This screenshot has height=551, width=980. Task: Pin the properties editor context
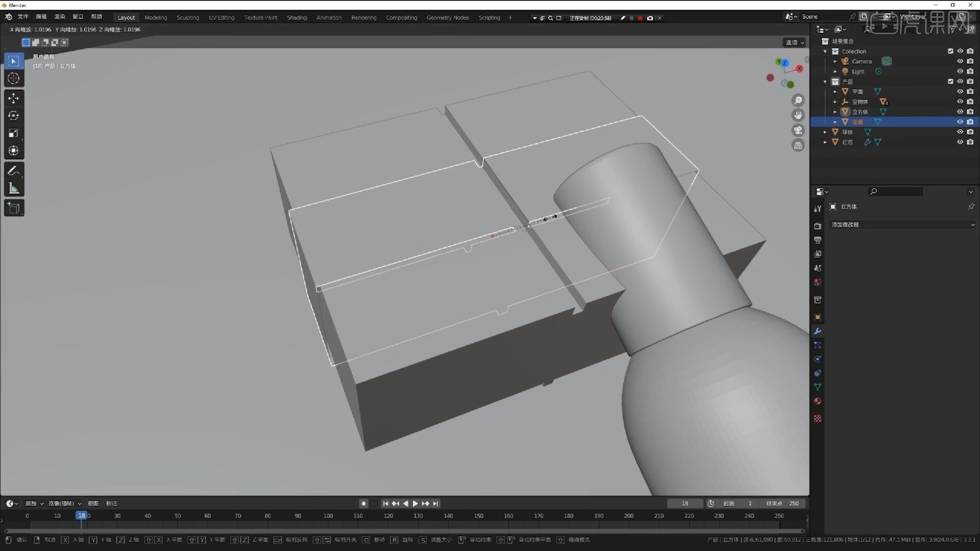click(971, 207)
